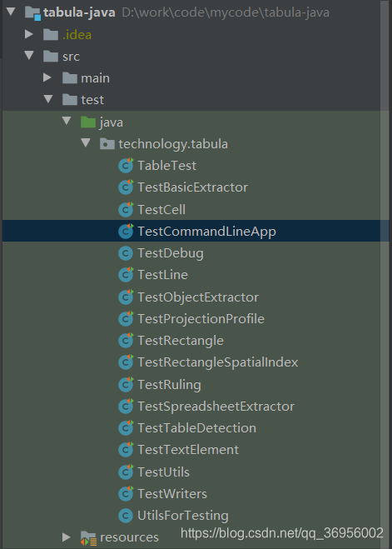Viewport: 392px width, 549px height.
Task: Expand the resources folder arrow
Action: click(x=66, y=537)
